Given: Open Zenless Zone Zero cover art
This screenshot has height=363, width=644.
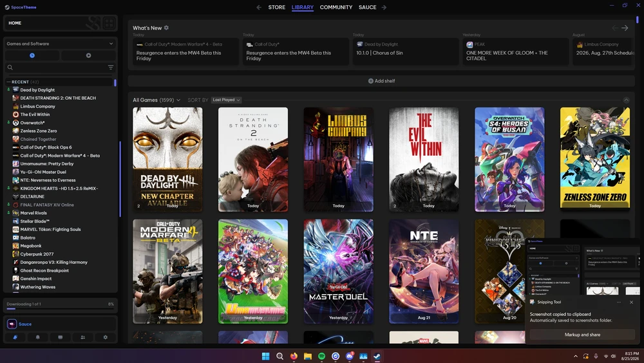Looking at the screenshot, I should click(x=594, y=160).
